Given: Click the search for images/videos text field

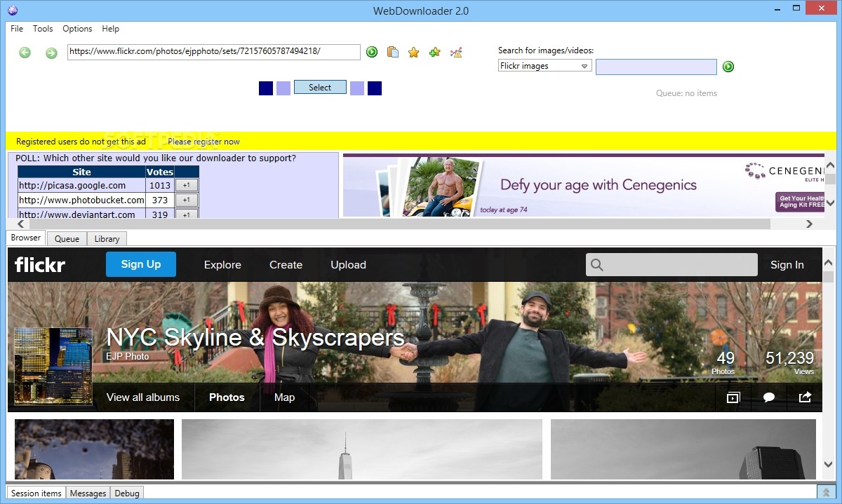Looking at the screenshot, I should tap(656, 67).
